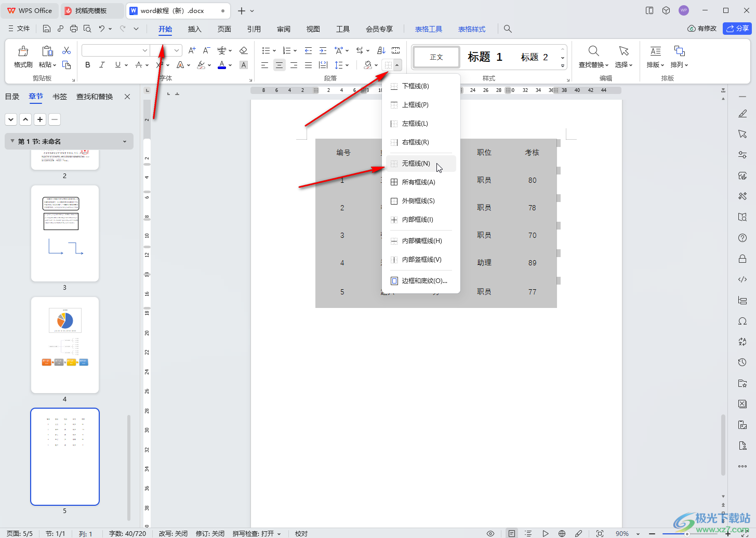Select page 3 thumbnail in navigation pane
Screen dimensions: 756x538
tap(65, 233)
